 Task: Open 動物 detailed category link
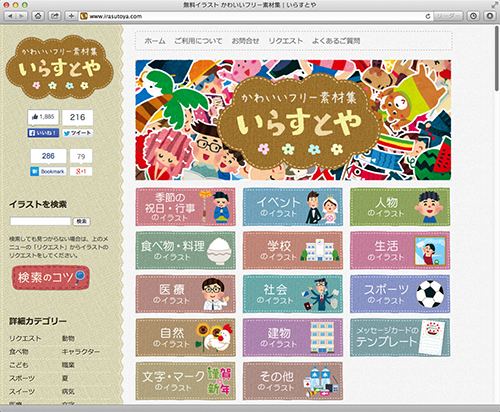pyautogui.click(x=68, y=338)
